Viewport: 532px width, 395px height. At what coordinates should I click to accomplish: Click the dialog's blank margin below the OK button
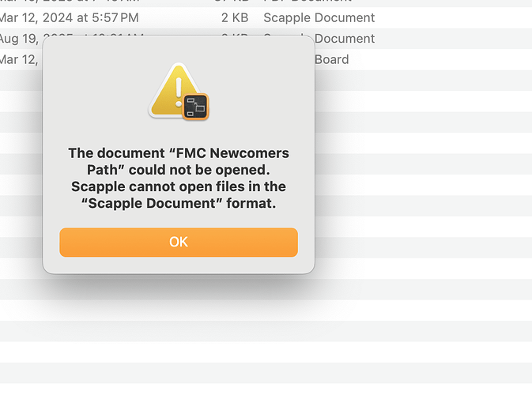click(x=179, y=265)
